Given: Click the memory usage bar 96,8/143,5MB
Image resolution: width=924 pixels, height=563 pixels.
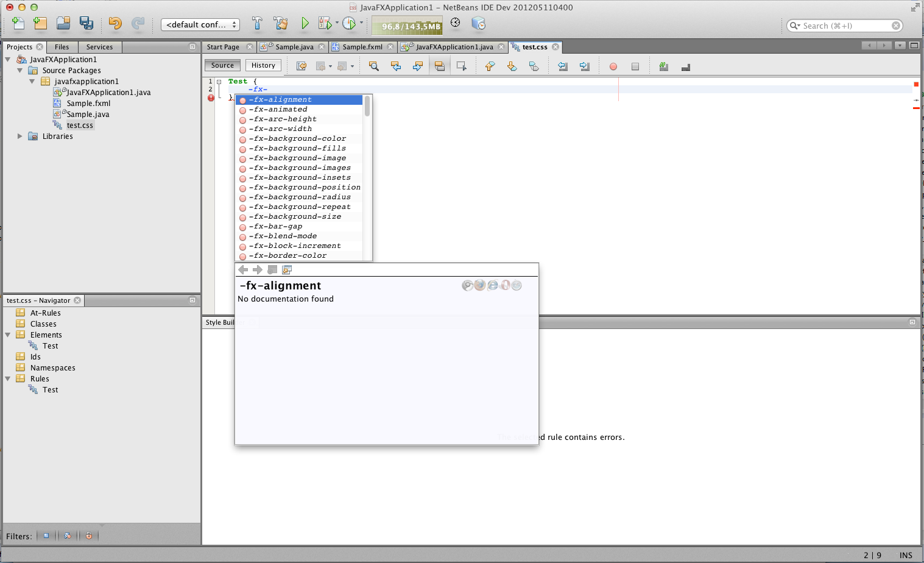Looking at the screenshot, I should 407,26.
